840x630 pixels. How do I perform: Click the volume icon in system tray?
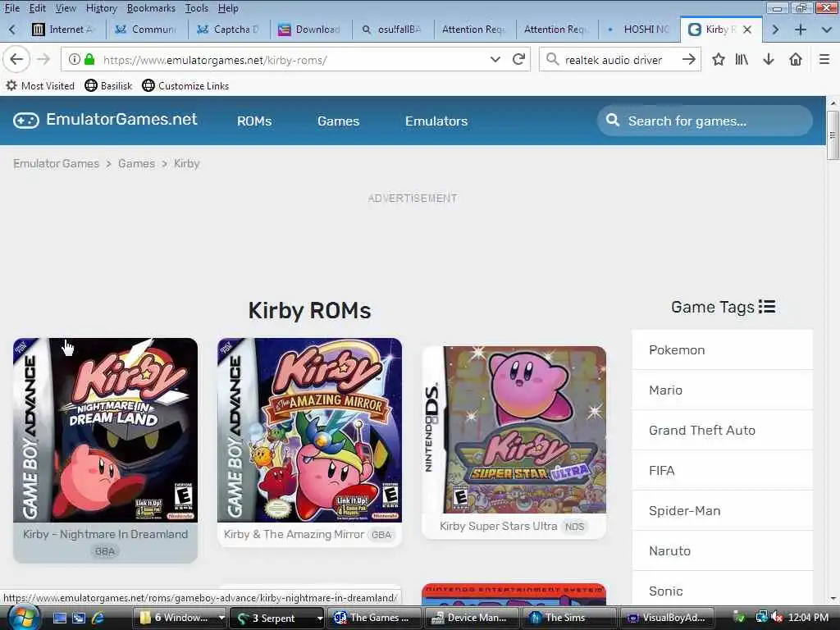(777, 617)
